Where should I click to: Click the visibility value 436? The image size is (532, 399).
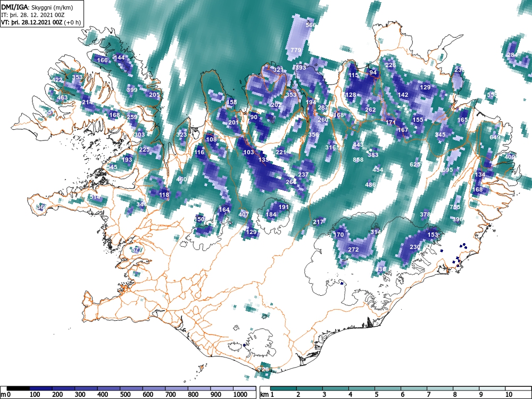tap(381, 269)
